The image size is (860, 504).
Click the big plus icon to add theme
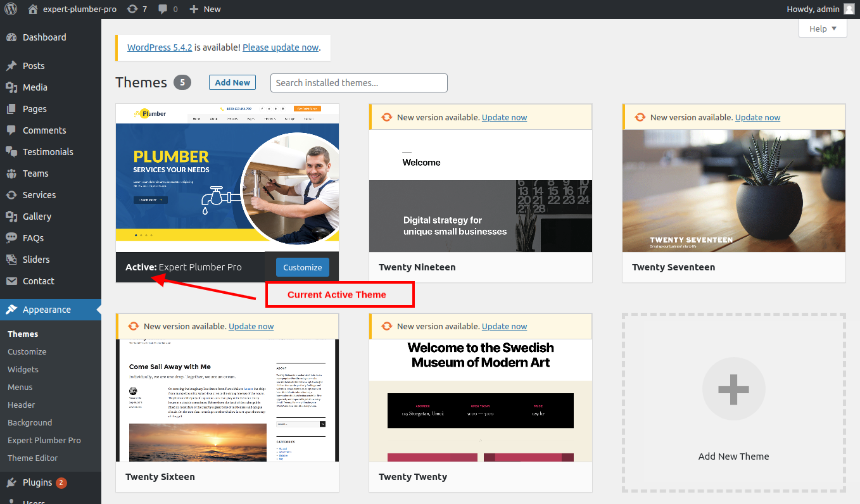tap(734, 389)
